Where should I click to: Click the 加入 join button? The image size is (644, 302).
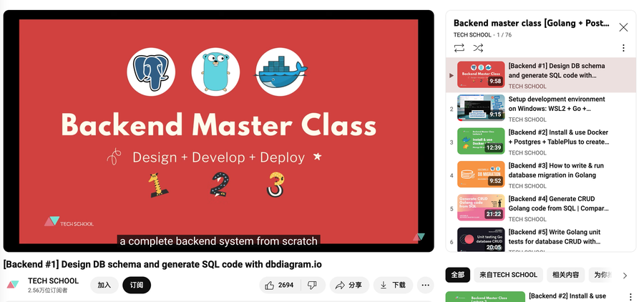click(x=104, y=285)
